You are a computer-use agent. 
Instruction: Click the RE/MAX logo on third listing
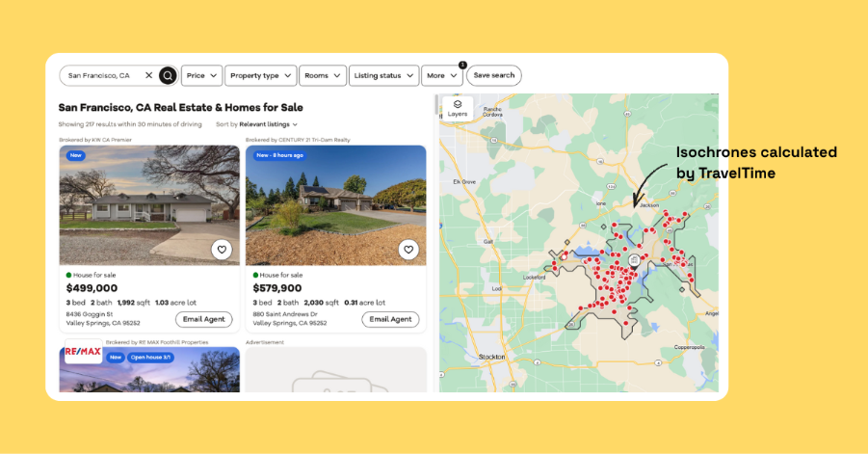[83, 352]
